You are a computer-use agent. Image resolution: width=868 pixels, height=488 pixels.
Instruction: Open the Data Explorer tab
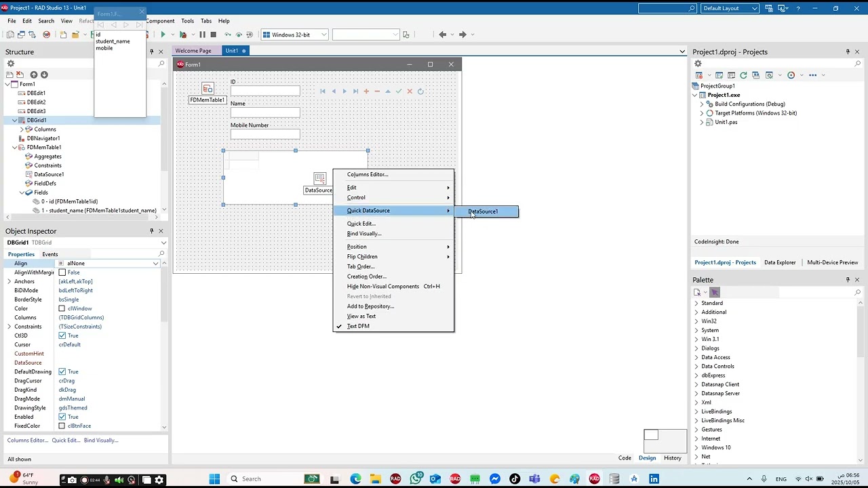(x=780, y=262)
